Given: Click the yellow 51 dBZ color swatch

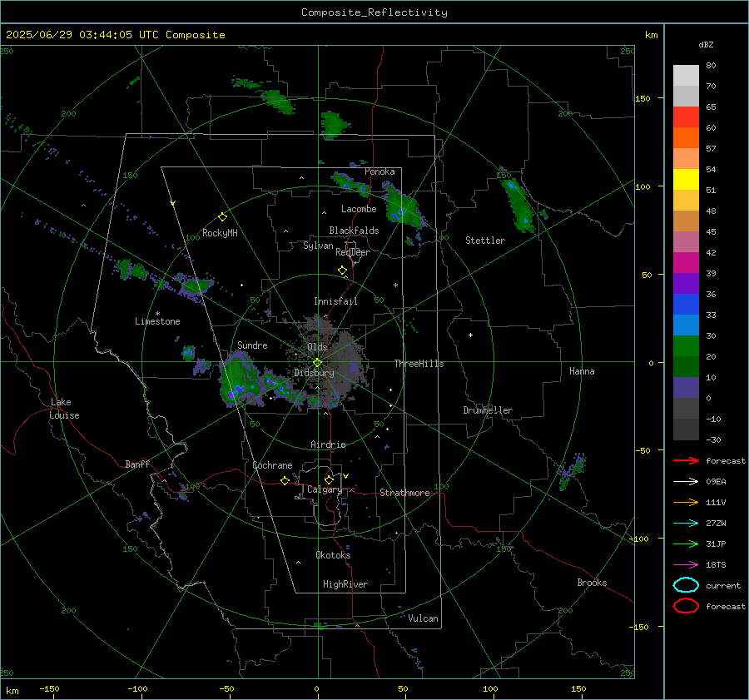Looking at the screenshot, I should [686, 179].
